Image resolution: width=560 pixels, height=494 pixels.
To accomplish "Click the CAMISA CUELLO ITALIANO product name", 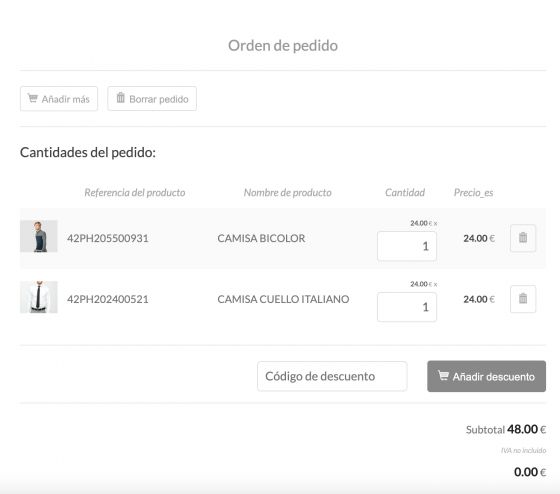I will click(x=283, y=299).
